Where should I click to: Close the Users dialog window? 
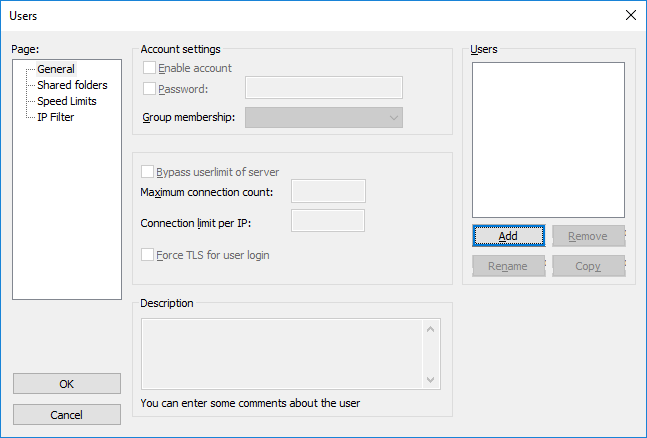click(x=630, y=15)
